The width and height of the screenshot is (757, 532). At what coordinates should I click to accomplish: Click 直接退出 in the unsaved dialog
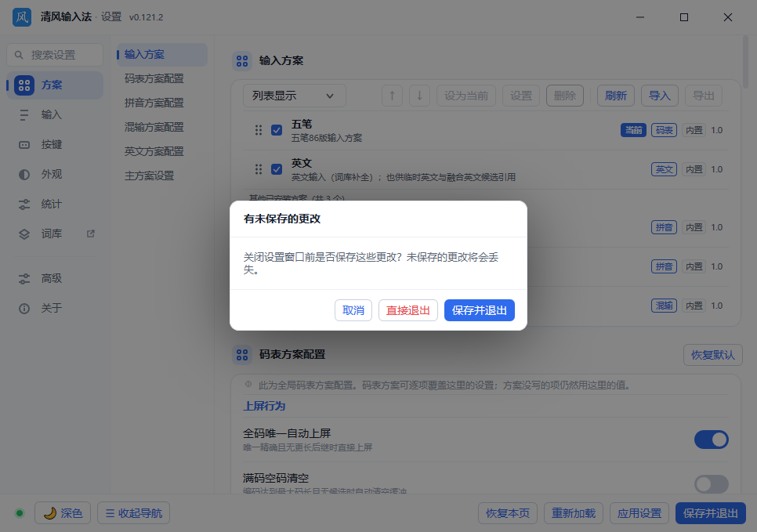pyautogui.click(x=408, y=310)
